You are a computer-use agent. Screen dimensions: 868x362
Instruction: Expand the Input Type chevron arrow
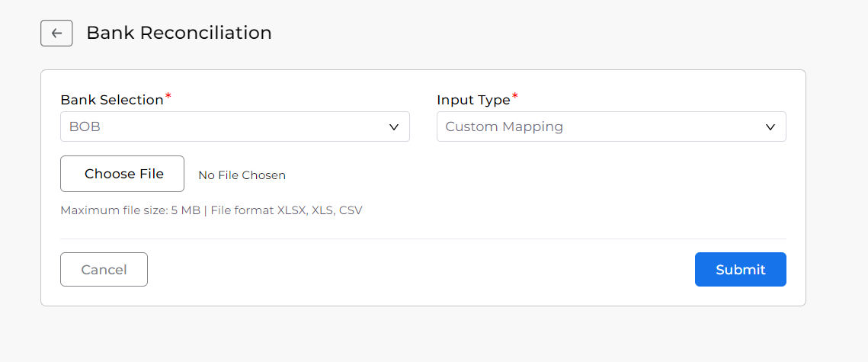(770, 127)
